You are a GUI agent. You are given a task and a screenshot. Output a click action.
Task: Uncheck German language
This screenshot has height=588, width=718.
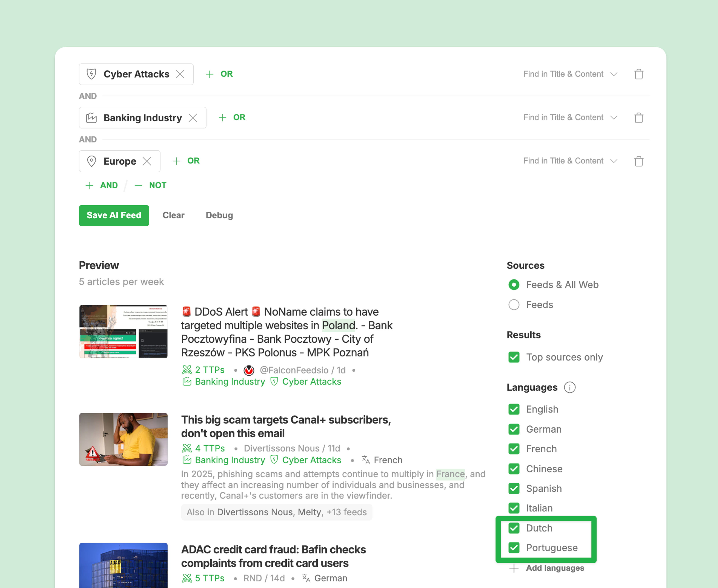pos(514,429)
